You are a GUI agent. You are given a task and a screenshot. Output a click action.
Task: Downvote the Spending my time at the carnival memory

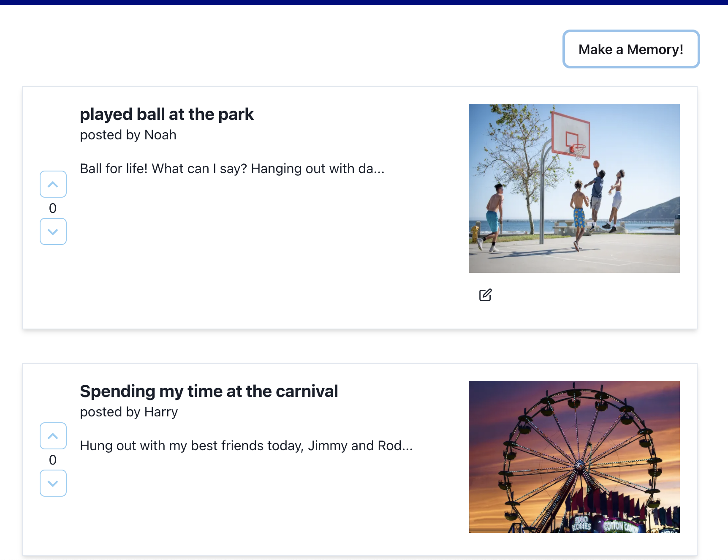[53, 483]
